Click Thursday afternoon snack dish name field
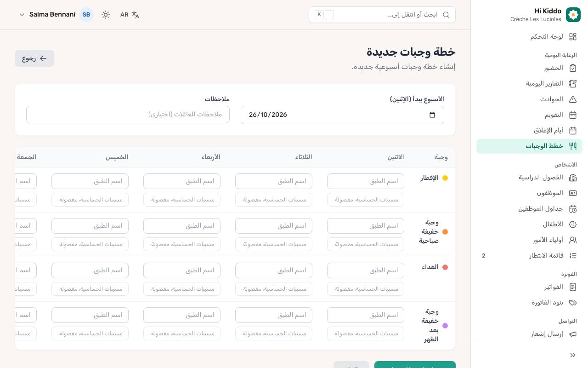 pos(90,315)
